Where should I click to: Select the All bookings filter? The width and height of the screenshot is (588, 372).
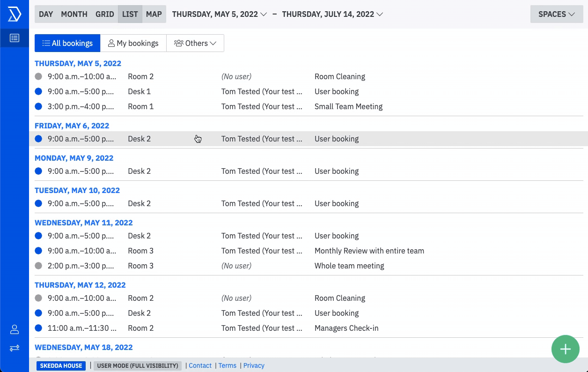click(x=67, y=43)
